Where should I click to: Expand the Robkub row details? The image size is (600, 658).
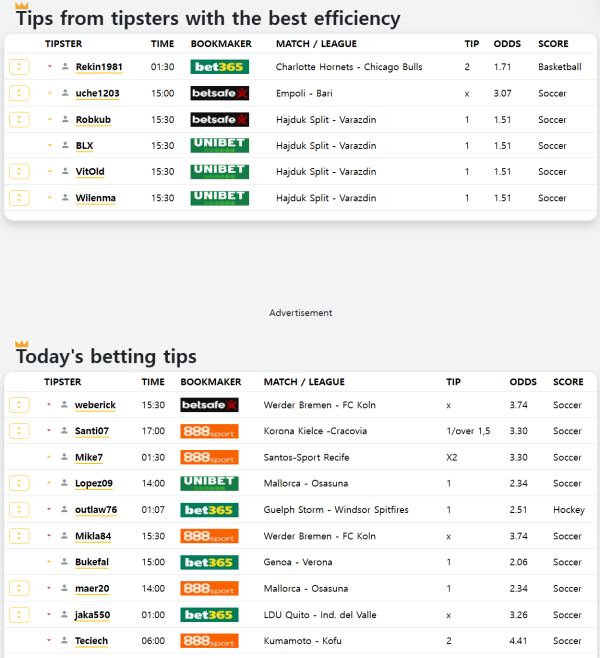19,120
